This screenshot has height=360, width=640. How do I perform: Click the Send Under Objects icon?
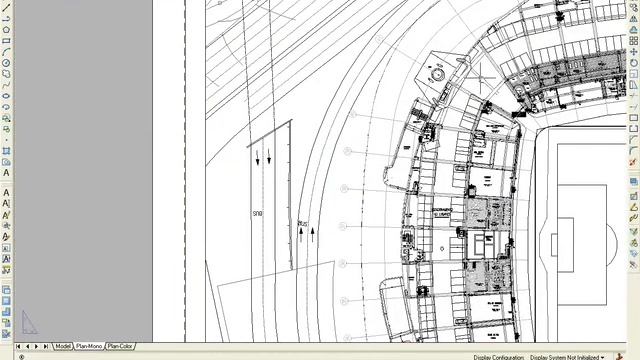(6, 323)
